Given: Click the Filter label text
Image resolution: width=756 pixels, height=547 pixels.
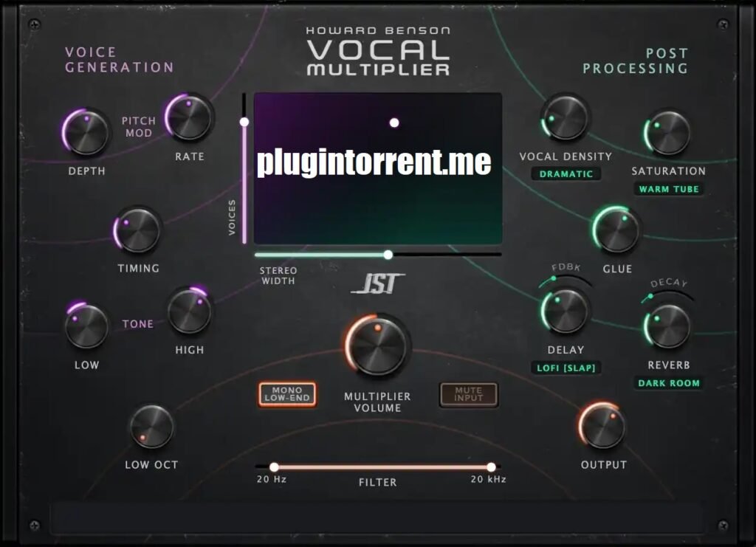Looking at the screenshot, I should click(377, 482).
